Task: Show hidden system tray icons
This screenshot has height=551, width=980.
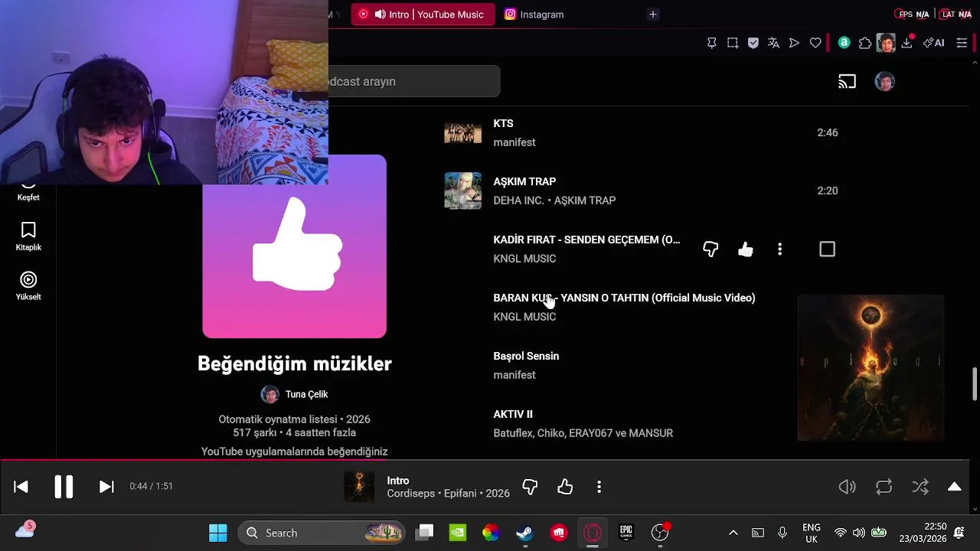Action: click(733, 533)
